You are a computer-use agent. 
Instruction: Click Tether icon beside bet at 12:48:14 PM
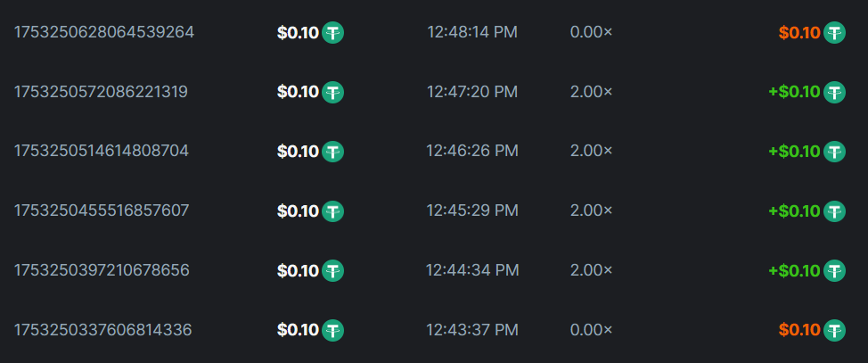333,33
